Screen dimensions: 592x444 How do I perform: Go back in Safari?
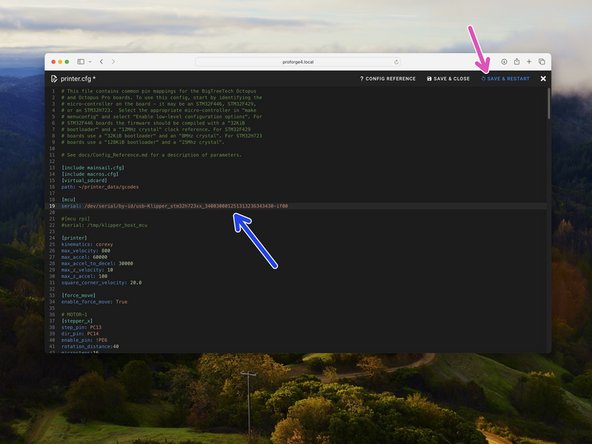click(102, 62)
